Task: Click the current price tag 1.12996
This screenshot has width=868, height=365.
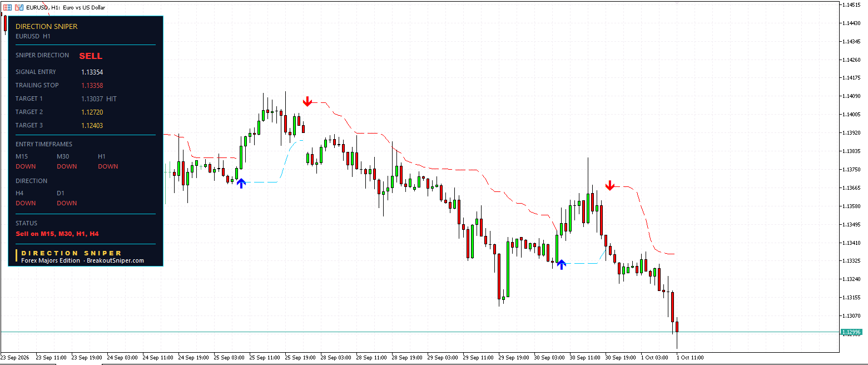Action: [x=851, y=332]
